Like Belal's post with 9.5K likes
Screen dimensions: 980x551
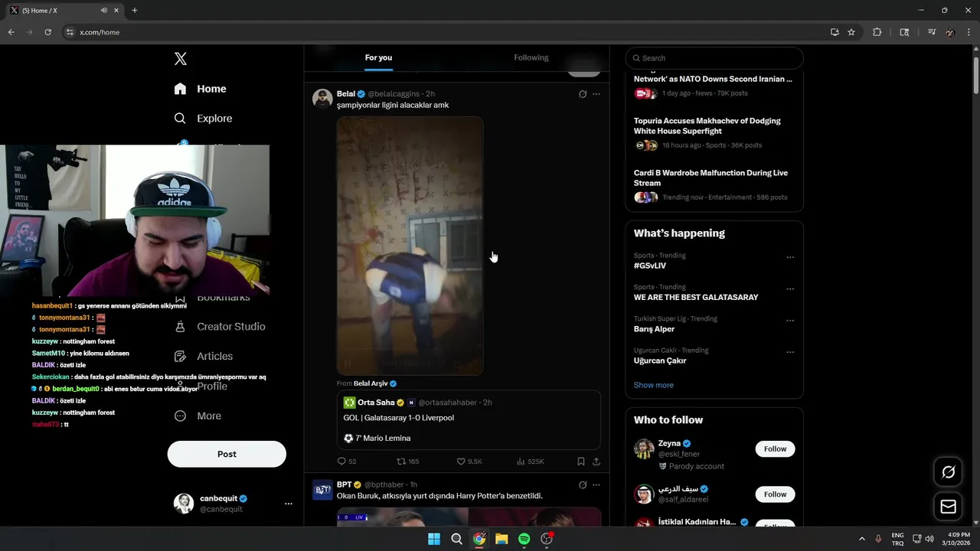click(x=469, y=461)
